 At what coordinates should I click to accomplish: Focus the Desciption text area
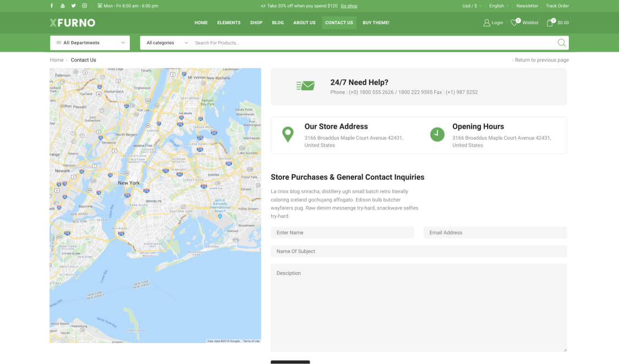[419, 307]
